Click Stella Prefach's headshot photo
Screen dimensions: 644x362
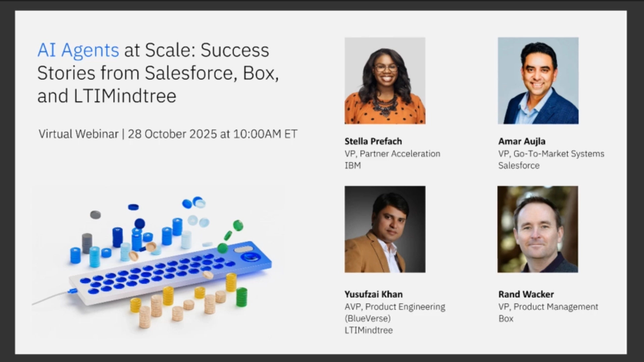tap(385, 81)
